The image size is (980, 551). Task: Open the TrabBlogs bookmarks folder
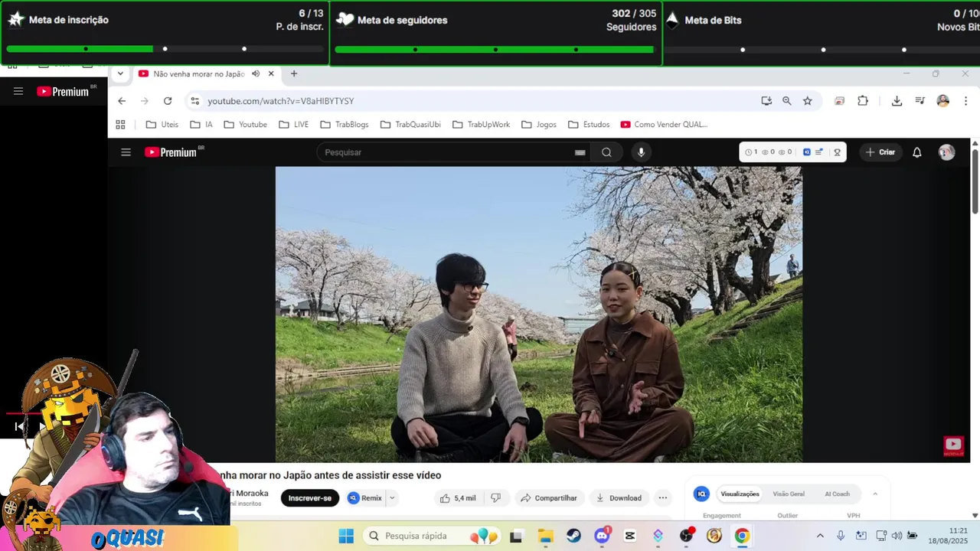345,125
